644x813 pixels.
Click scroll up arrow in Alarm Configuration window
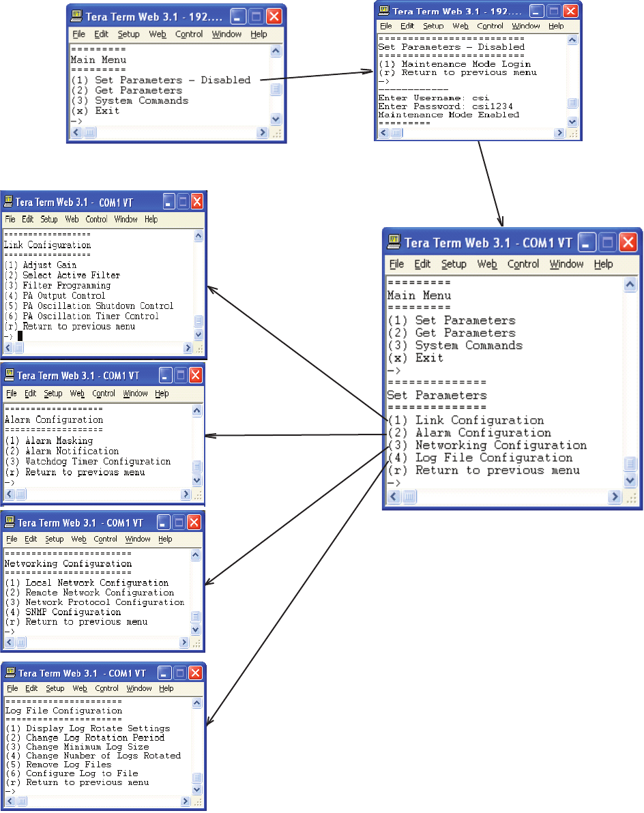196,411
